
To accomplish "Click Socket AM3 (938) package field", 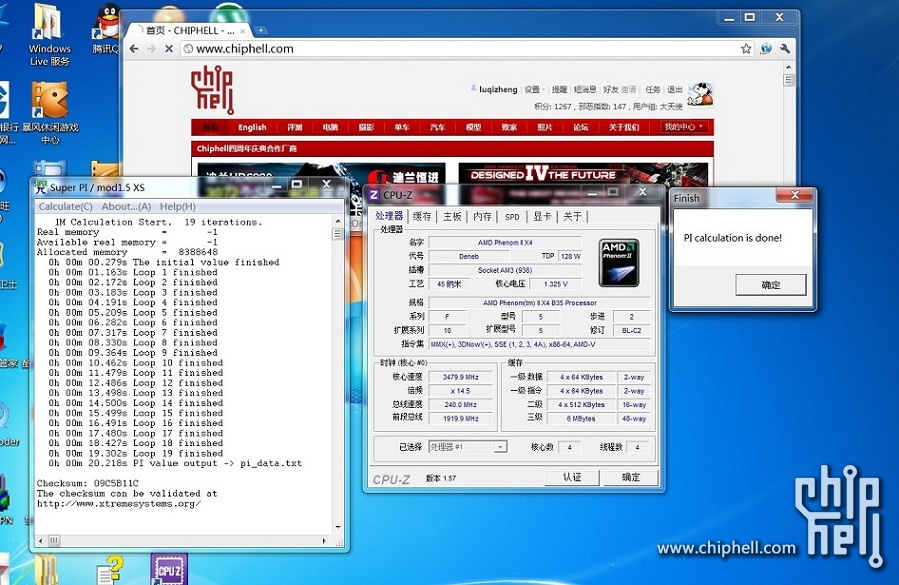I will 505,270.
